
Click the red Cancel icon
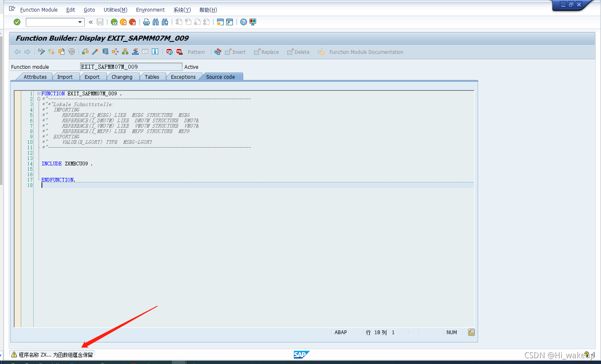[132, 22]
